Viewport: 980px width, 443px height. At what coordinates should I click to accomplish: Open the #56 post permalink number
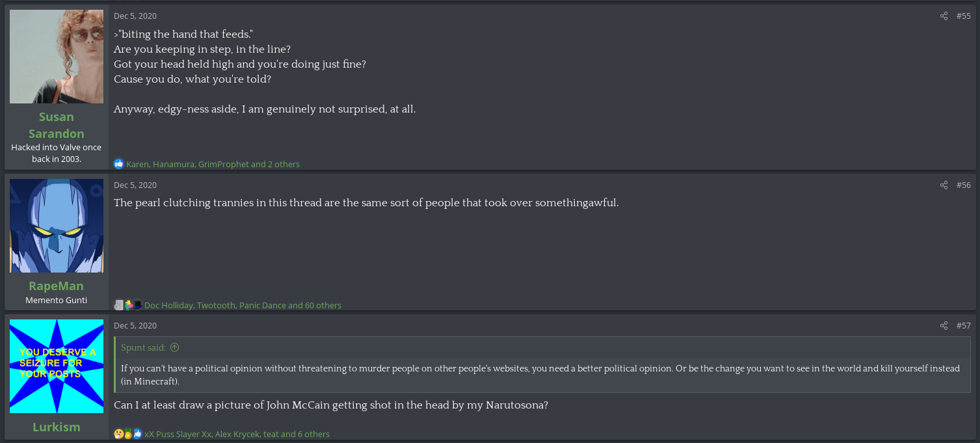point(963,185)
